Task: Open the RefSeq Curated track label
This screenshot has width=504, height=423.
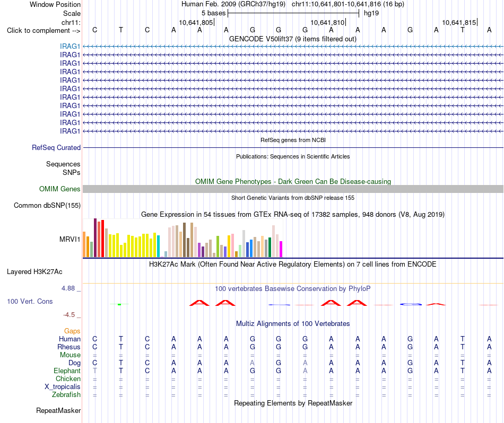Action: [x=56, y=147]
